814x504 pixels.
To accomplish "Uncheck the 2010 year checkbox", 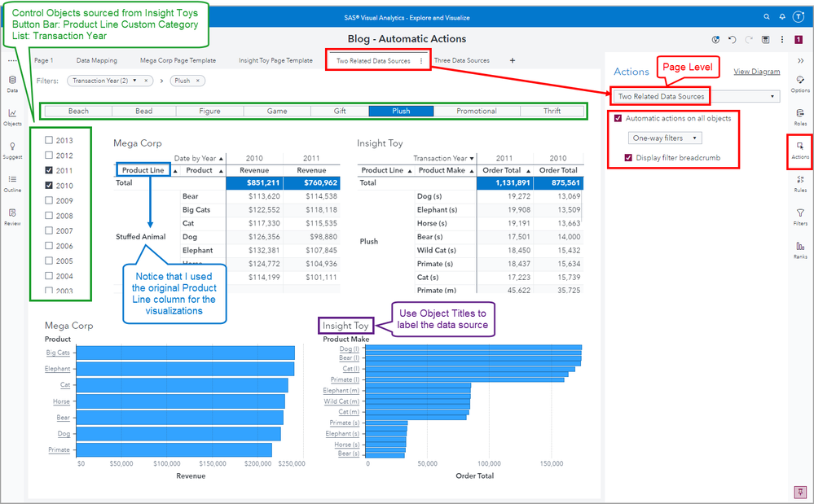I will click(49, 185).
